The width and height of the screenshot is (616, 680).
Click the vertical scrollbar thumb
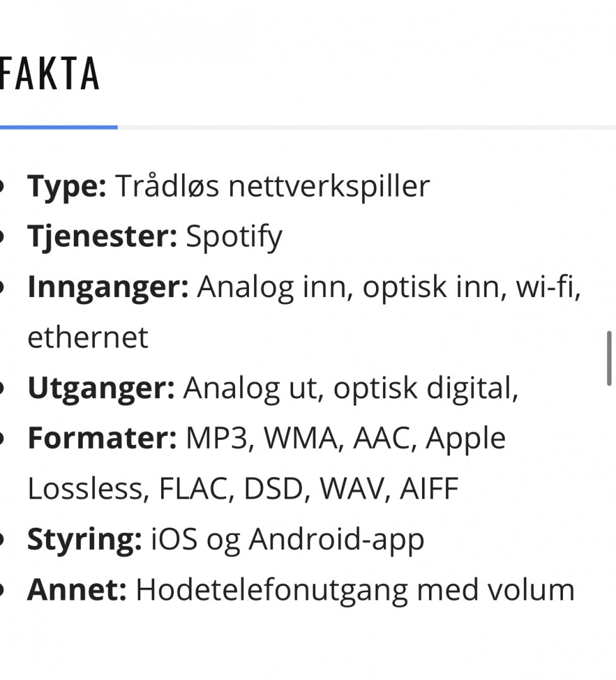point(609,358)
